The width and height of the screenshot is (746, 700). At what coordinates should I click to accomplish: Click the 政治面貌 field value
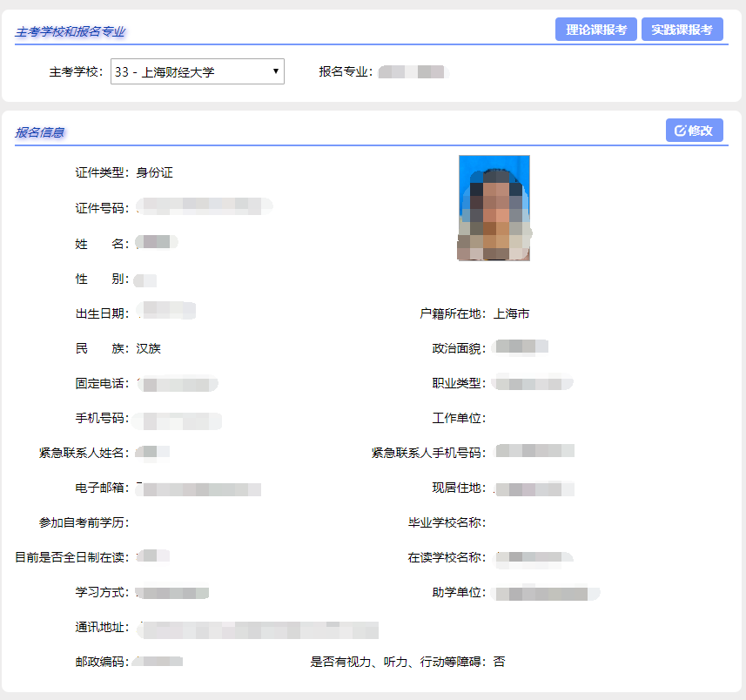coord(521,347)
